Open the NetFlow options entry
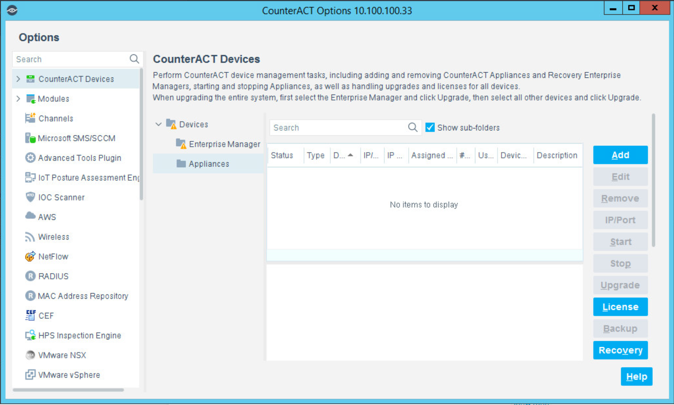The height and width of the screenshot is (405, 674). (53, 257)
